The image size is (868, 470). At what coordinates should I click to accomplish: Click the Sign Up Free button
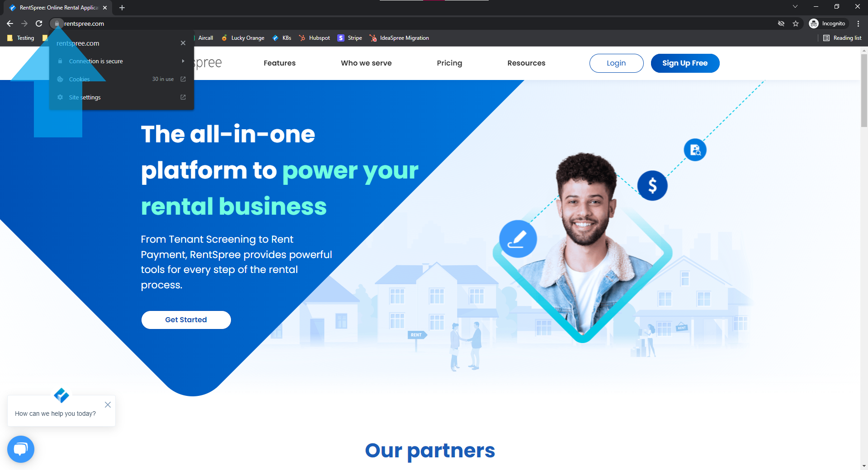pos(685,63)
